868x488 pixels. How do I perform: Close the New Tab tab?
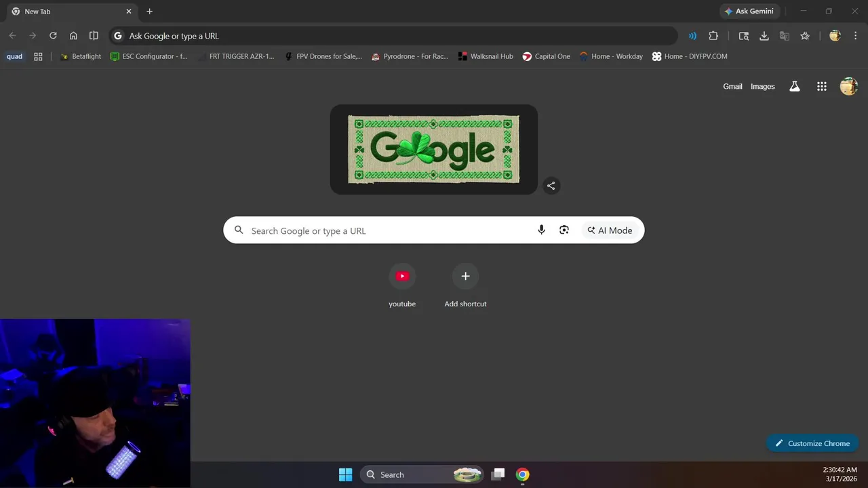tap(129, 12)
